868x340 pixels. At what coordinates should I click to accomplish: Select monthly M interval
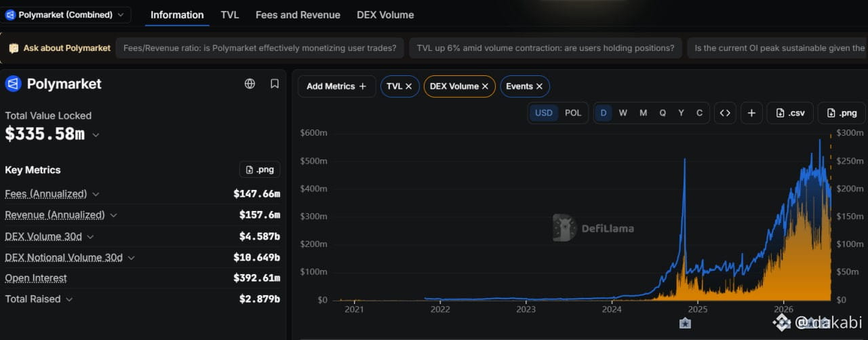[643, 113]
